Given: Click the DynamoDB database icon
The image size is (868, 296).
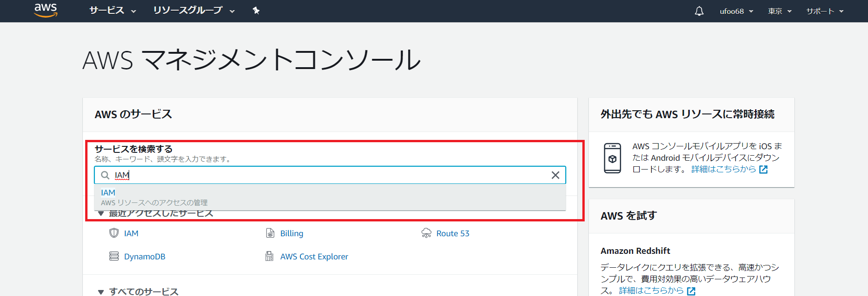Looking at the screenshot, I should (114, 256).
